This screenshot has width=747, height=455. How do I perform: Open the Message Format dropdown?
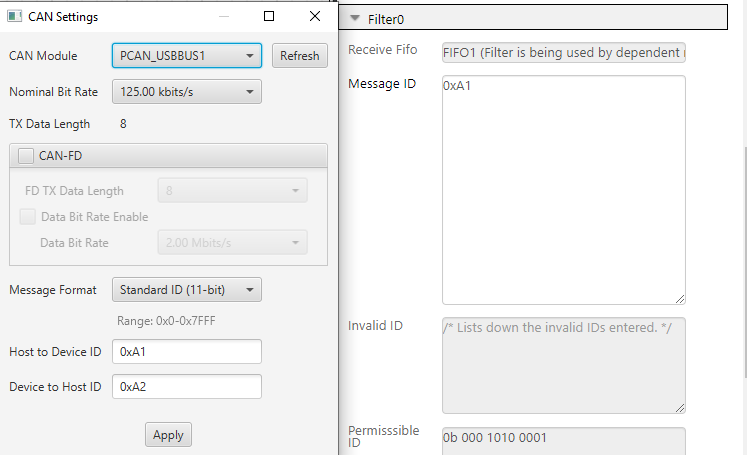click(186, 290)
